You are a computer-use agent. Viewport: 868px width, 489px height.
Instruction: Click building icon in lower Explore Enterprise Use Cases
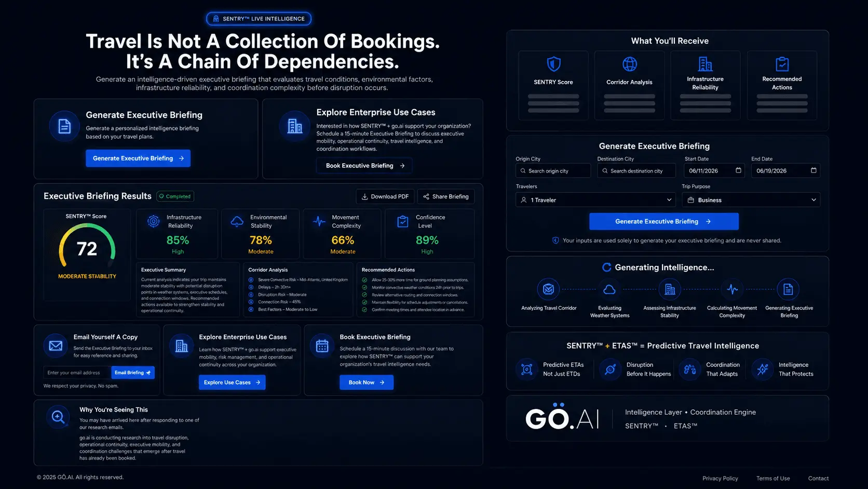182,346
